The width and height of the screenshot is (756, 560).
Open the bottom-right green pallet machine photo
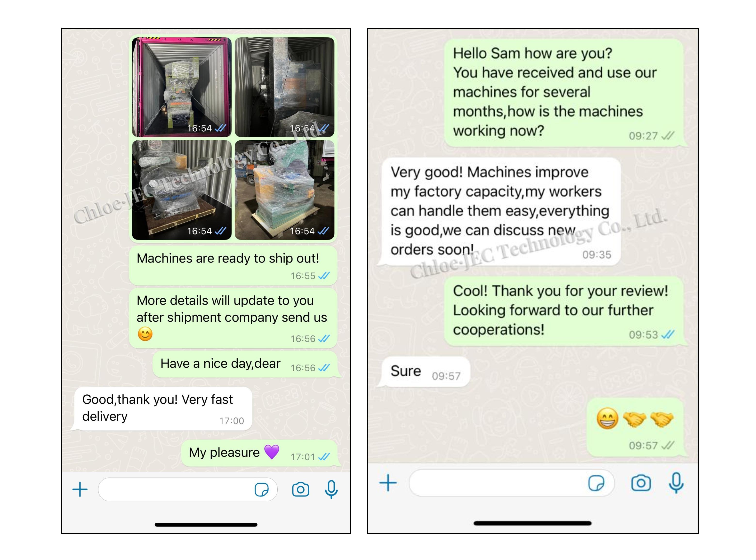coord(284,190)
